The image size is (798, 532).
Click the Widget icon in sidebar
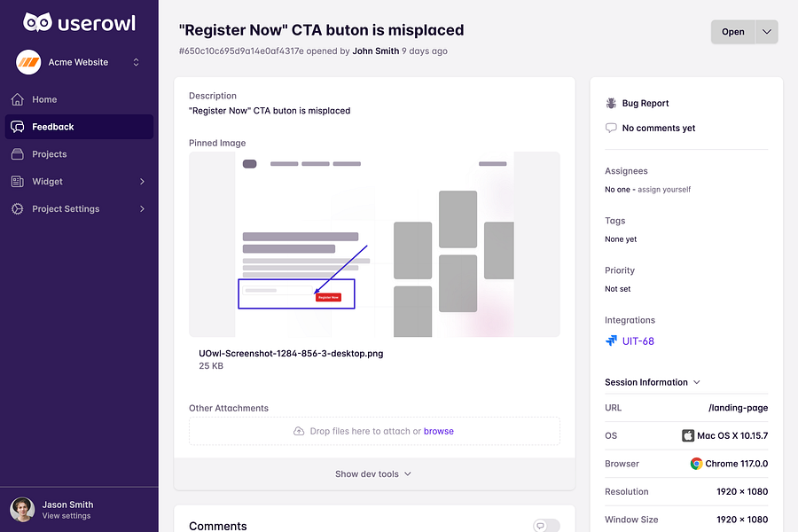pyautogui.click(x=18, y=181)
